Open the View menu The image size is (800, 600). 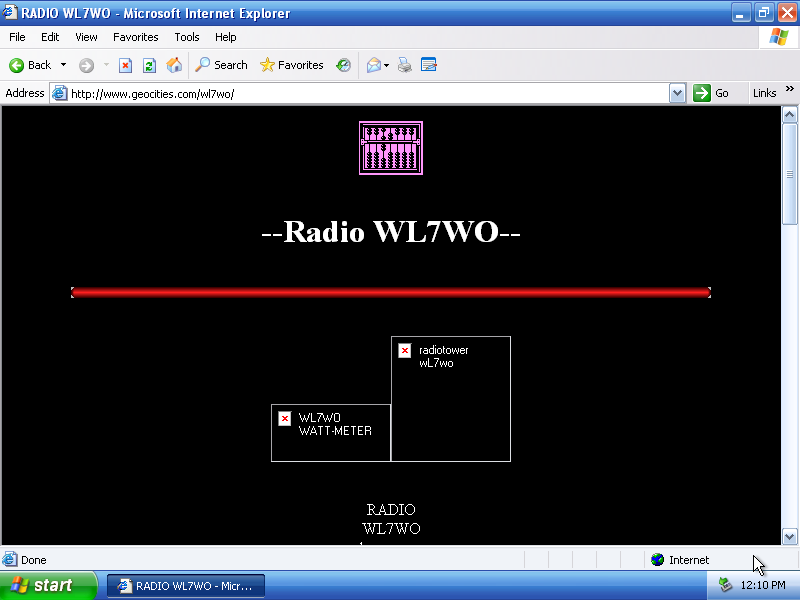86,37
